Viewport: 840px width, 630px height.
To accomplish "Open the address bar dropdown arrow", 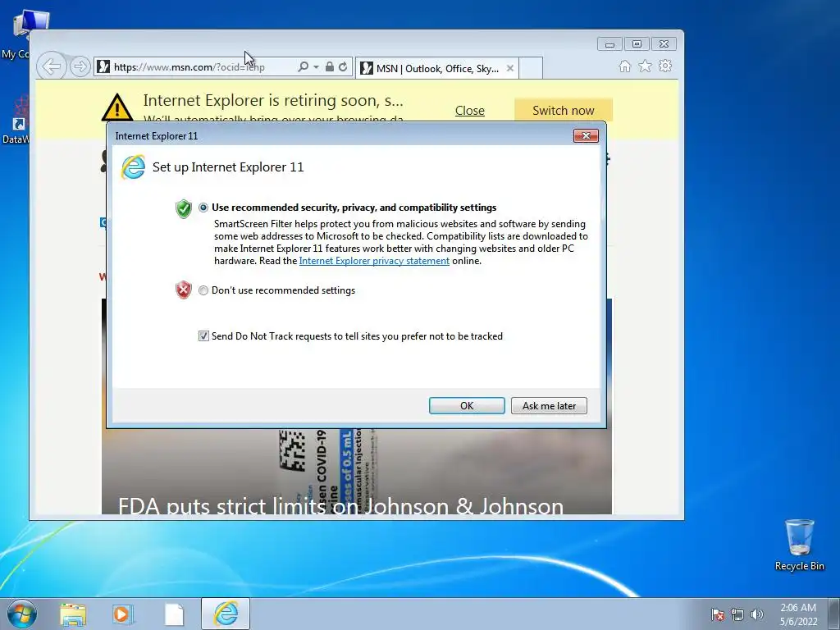I will pyautogui.click(x=316, y=67).
